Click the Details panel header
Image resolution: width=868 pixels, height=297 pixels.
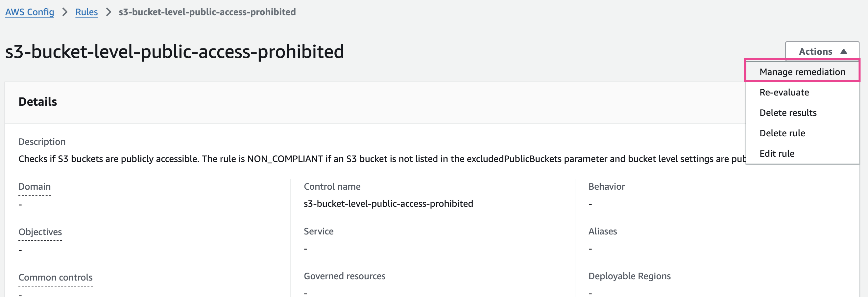(38, 102)
